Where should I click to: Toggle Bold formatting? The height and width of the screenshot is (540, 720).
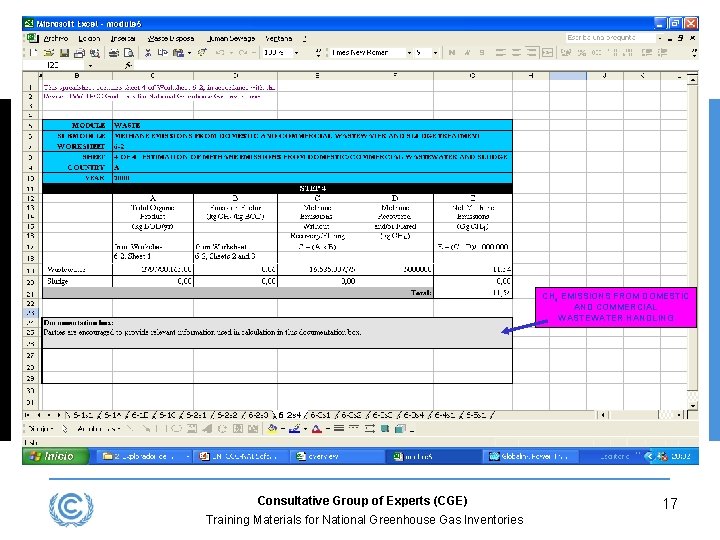(452, 53)
